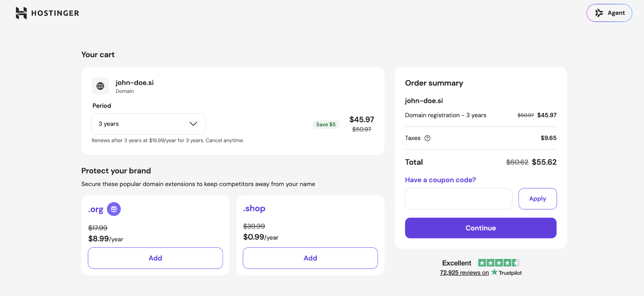Screen dimensions: 644x296
Task: Click the gift icon next to .org
Action: point(114,209)
